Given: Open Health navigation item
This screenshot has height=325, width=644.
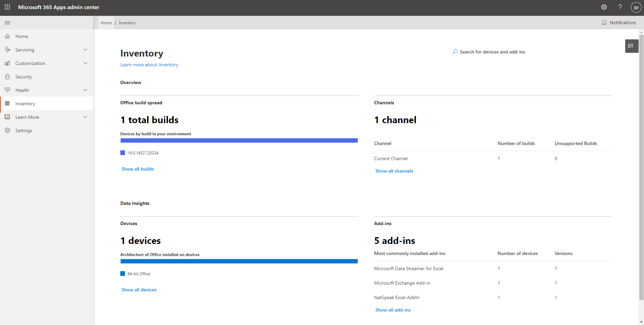Looking at the screenshot, I should click(x=47, y=90).
